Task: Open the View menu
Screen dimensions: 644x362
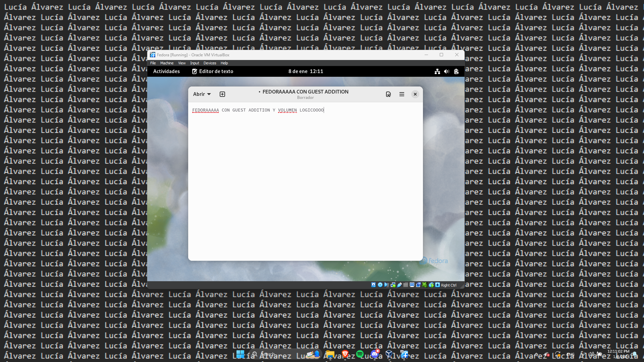Action: coord(182,63)
